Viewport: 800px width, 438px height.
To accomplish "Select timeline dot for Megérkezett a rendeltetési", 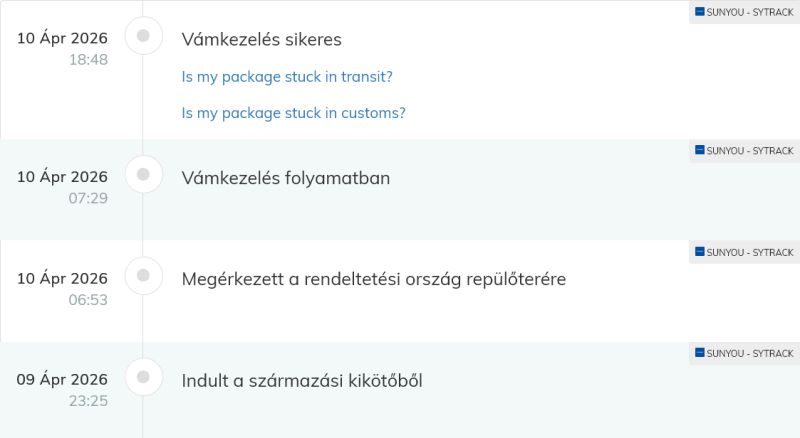I will 143,275.
